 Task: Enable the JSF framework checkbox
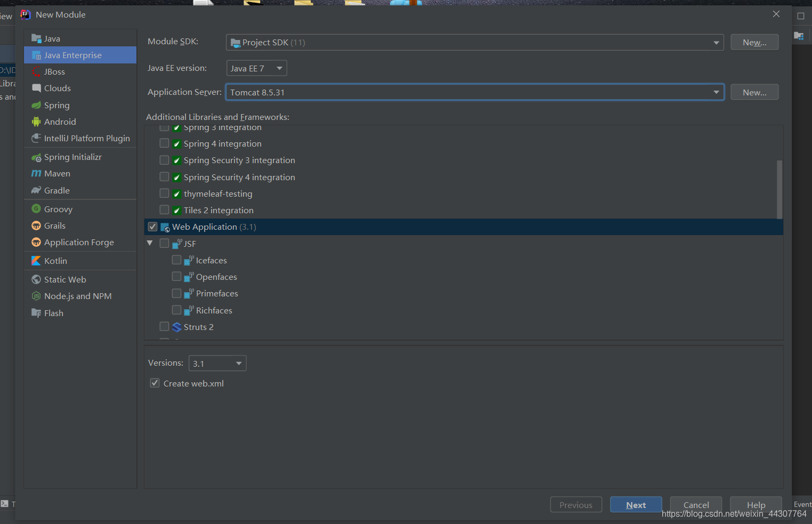[165, 243]
